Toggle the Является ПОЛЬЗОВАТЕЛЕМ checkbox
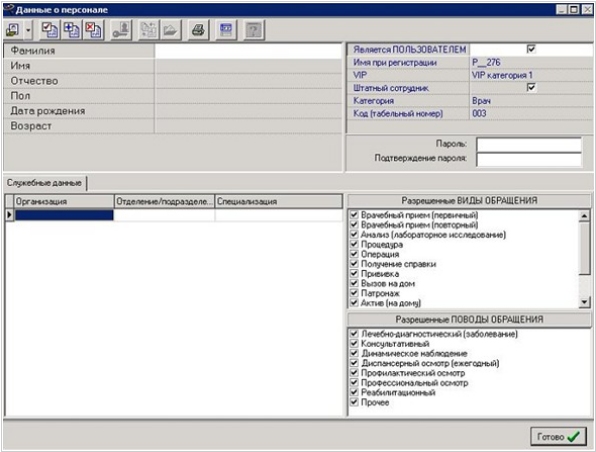This screenshot has height=452, width=596. click(x=531, y=49)
